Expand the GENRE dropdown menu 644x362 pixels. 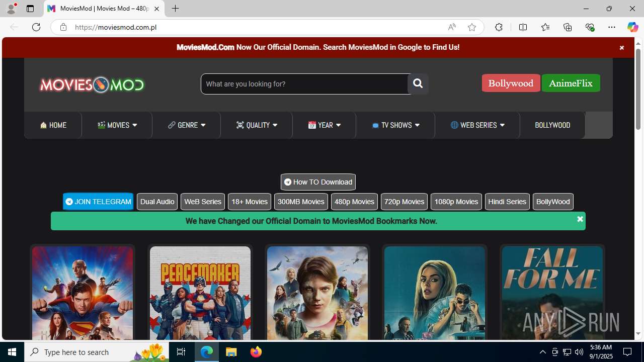(186, 125)
